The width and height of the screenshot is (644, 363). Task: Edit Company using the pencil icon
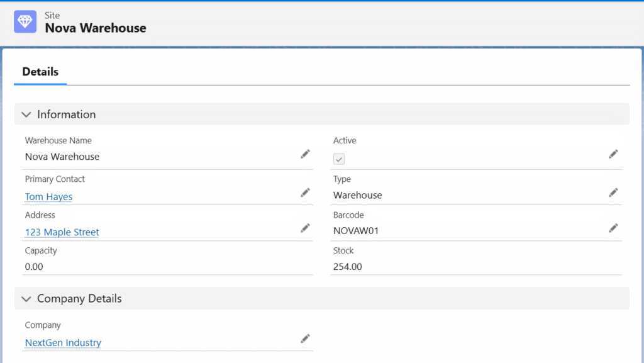305,339
